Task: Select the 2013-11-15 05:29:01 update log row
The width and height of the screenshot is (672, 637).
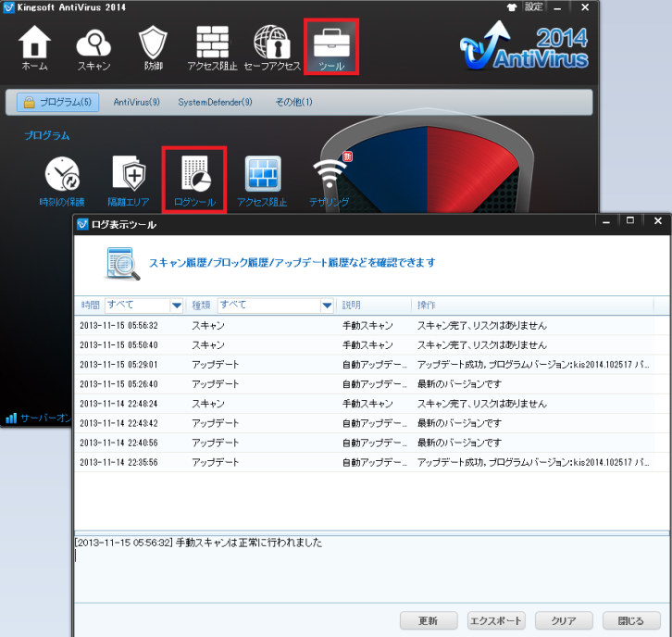Action: pyautogui.click(x=370, y=365)
